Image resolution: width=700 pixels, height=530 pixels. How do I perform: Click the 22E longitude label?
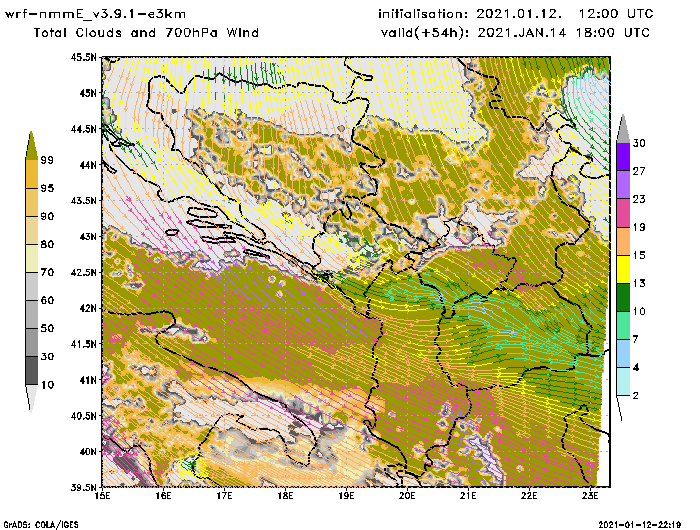[x=529, y=496]
